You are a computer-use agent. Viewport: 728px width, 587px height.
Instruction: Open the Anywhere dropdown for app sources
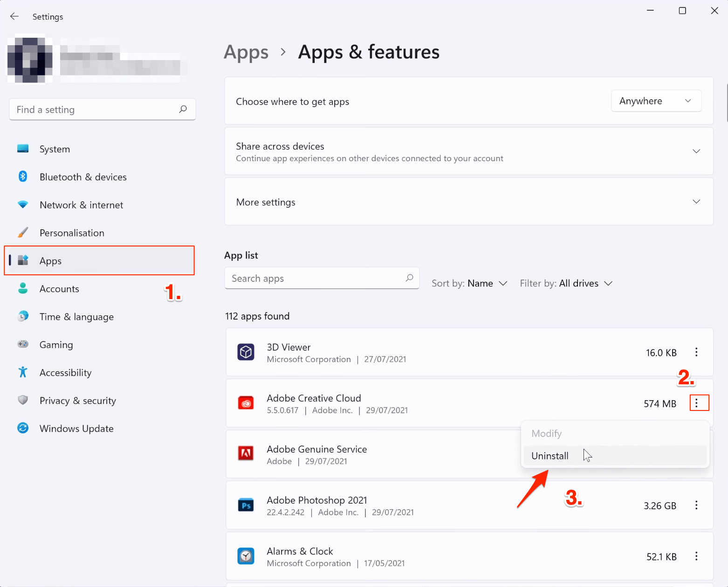click(x=656, y=101)
